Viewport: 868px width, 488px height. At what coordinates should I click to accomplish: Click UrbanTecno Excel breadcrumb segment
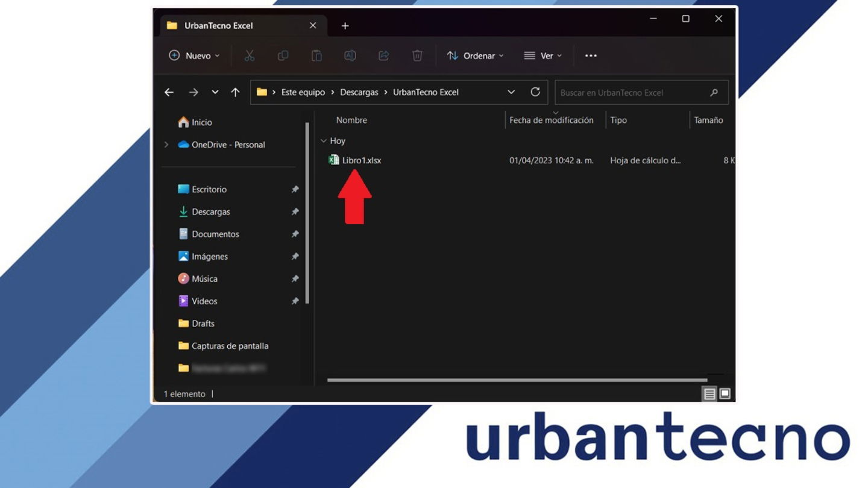click(x=426, y=92)
